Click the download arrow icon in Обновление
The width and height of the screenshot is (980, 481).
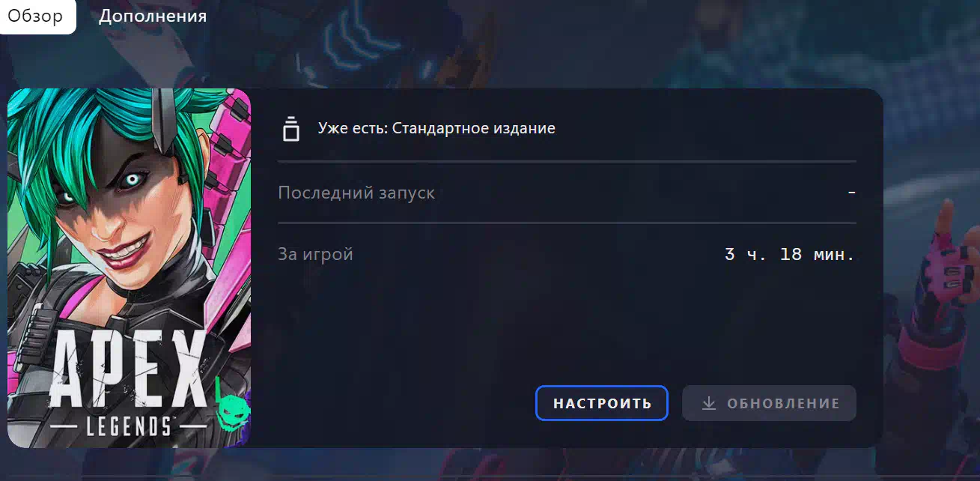708,403
